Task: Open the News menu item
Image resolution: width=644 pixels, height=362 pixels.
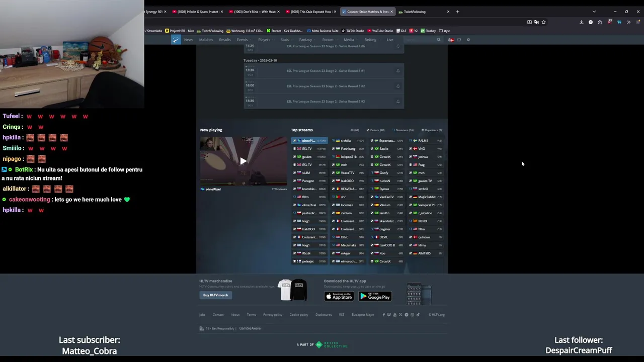Action: pos(188,40)
